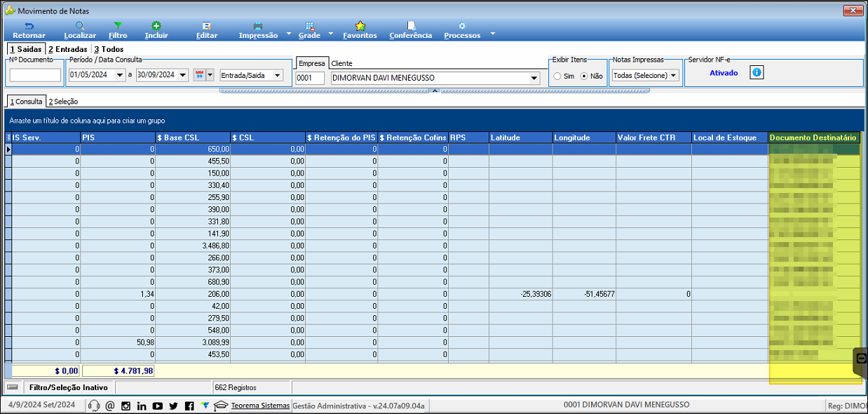
Task: Click the Incluir add button
Action: (156, 30)
